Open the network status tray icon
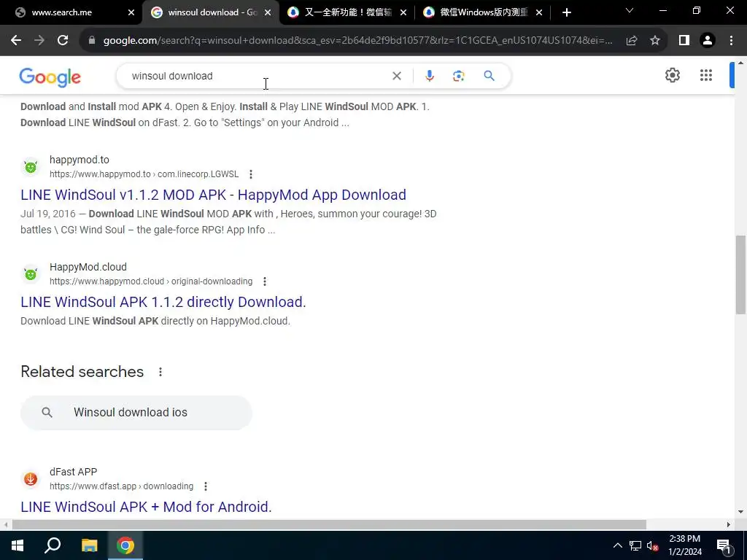This screenshot has width=747, height=560. pos(635,545)
